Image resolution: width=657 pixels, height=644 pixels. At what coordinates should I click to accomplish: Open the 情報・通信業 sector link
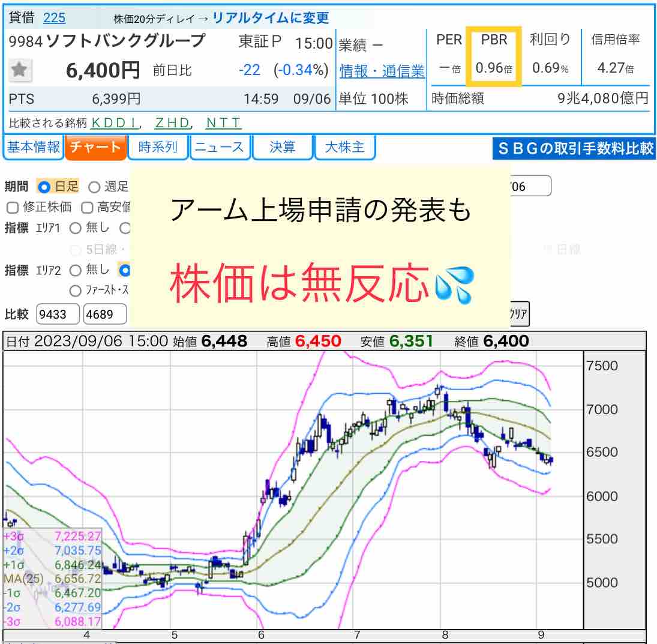pyautogui.click(x=382, y=71)
